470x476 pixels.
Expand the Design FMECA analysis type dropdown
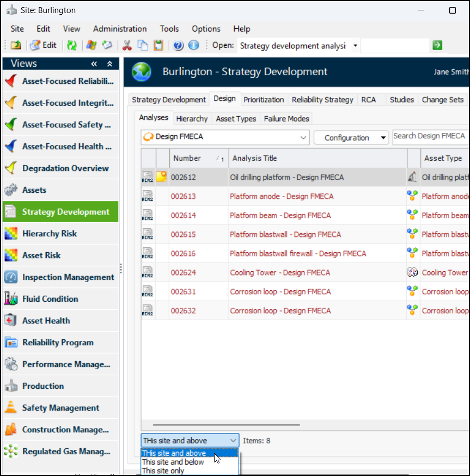(303, 137)
